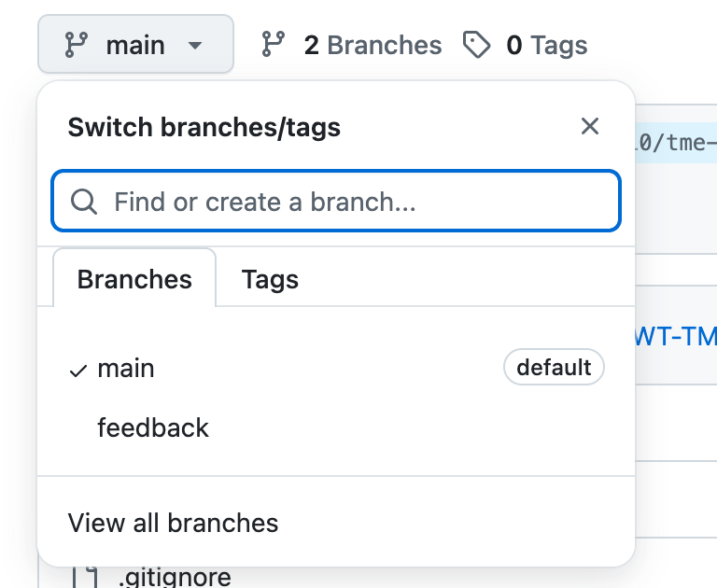Image resolution: width=717 pixels, height=588 pixels.
Task: Open the 0 Tags link
Action: point(546,45)
